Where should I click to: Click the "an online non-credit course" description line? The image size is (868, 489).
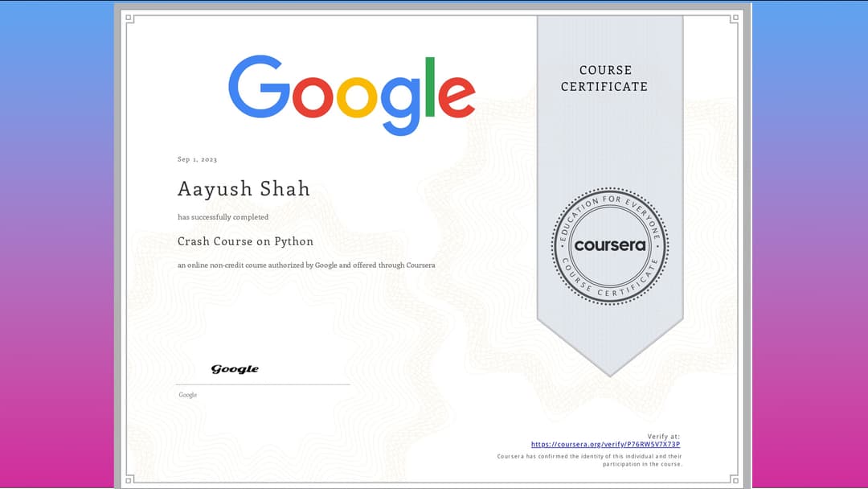tap(306, 265)
